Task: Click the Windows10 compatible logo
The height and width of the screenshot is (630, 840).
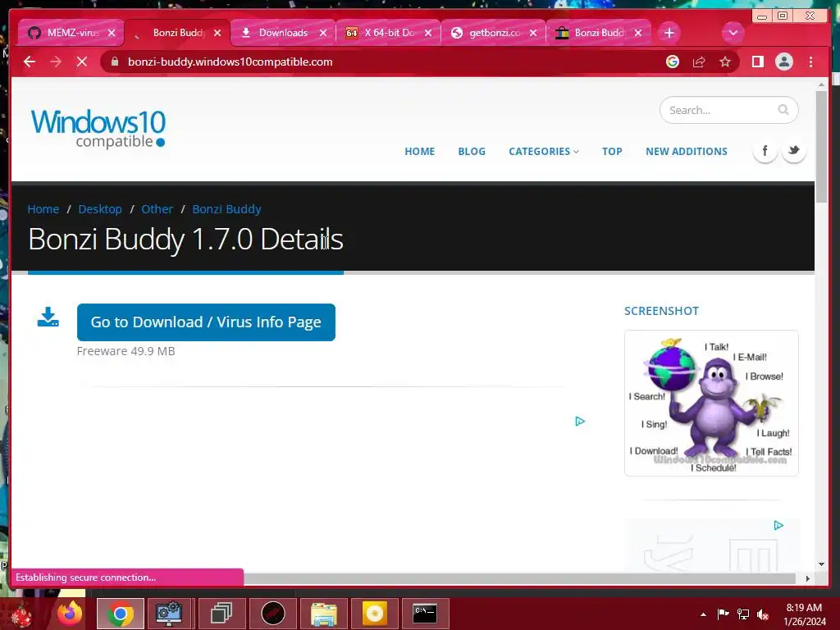Action: click(98, 129)
